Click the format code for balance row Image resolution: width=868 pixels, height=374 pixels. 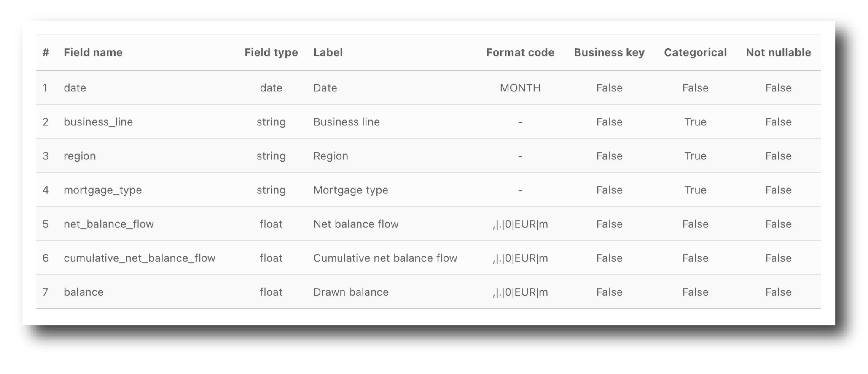(520, 292)
